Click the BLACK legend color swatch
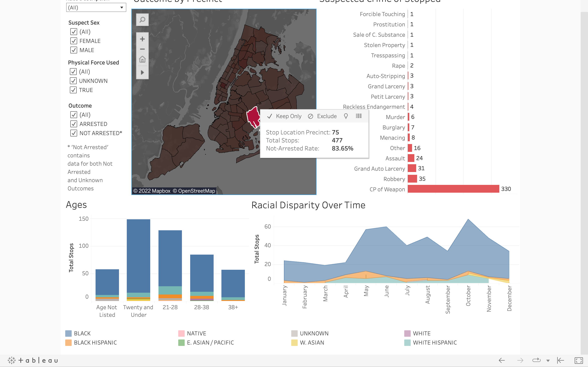 coord(68,334)
